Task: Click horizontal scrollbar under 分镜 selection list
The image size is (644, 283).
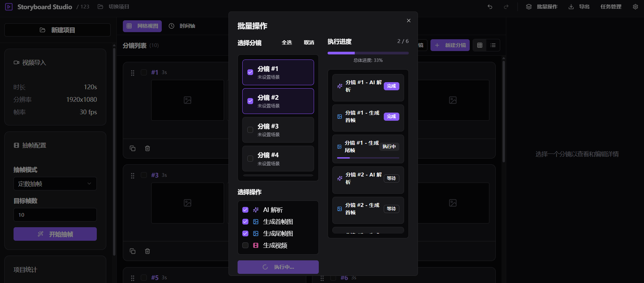Action: point(278,175)
